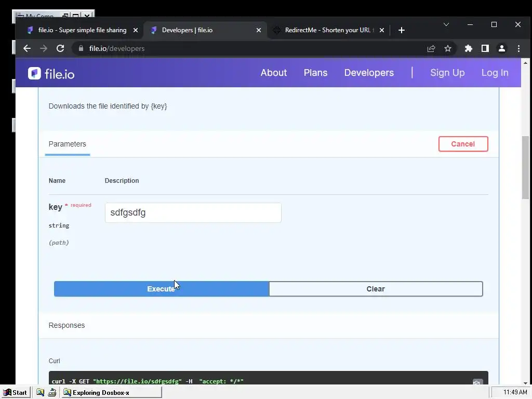Click scrollbar down arrow
The width and height of the screenshot is (532, 399).
pos(525,383)
